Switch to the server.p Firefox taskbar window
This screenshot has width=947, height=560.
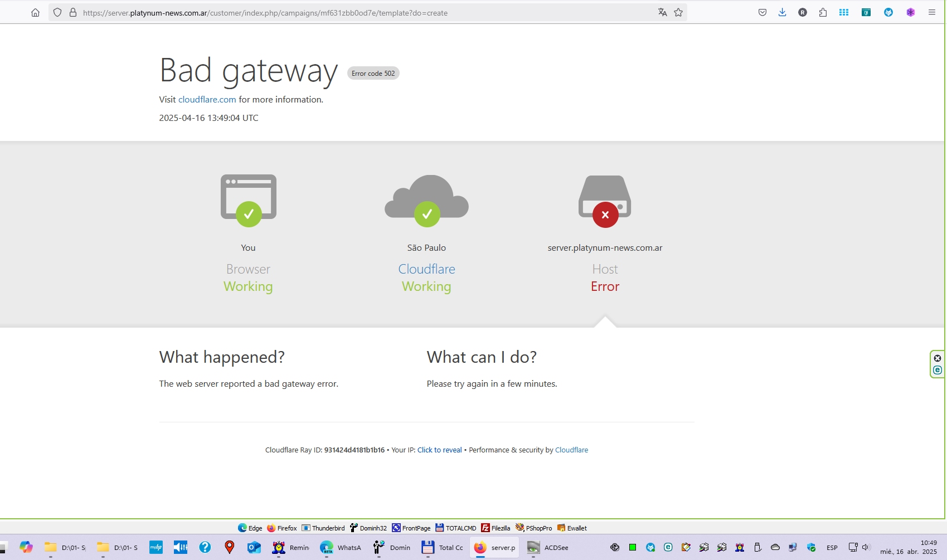pos(494,547)
